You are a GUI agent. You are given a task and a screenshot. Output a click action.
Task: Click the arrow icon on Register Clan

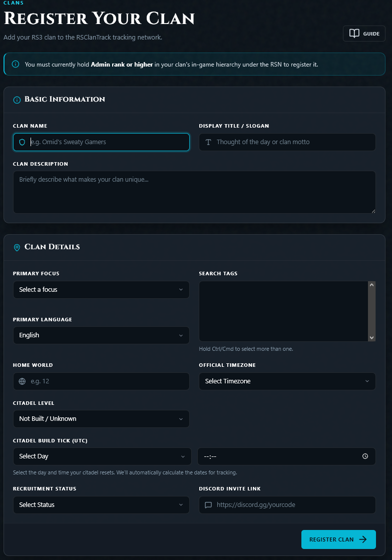[x=363, y=539]
